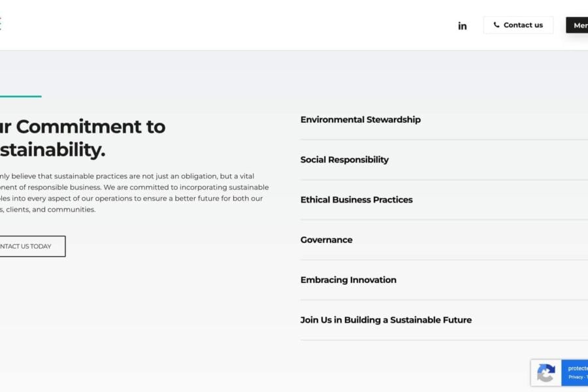
Task: Click the divider line below Governance
Action: tap(444, 260)
